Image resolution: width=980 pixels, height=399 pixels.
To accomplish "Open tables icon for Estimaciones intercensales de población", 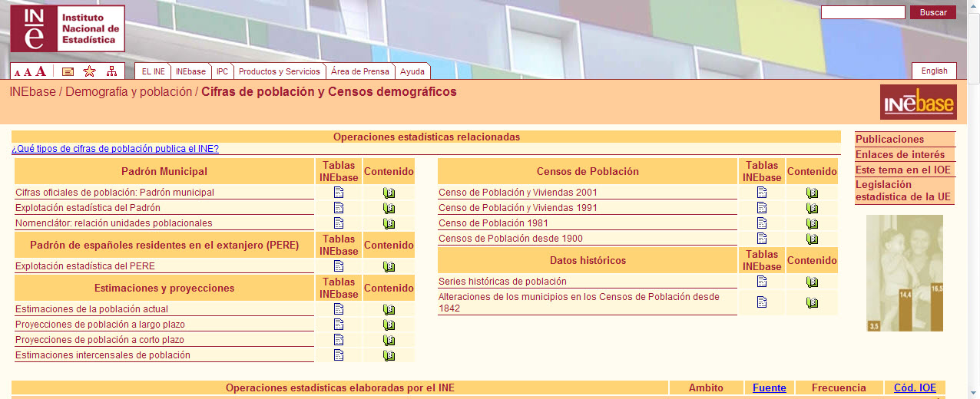I will pos(339,355).
